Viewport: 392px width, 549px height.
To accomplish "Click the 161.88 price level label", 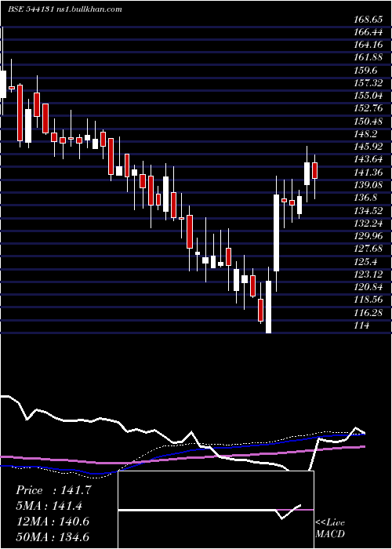I will pyautogui.click(x=368, y=58).
